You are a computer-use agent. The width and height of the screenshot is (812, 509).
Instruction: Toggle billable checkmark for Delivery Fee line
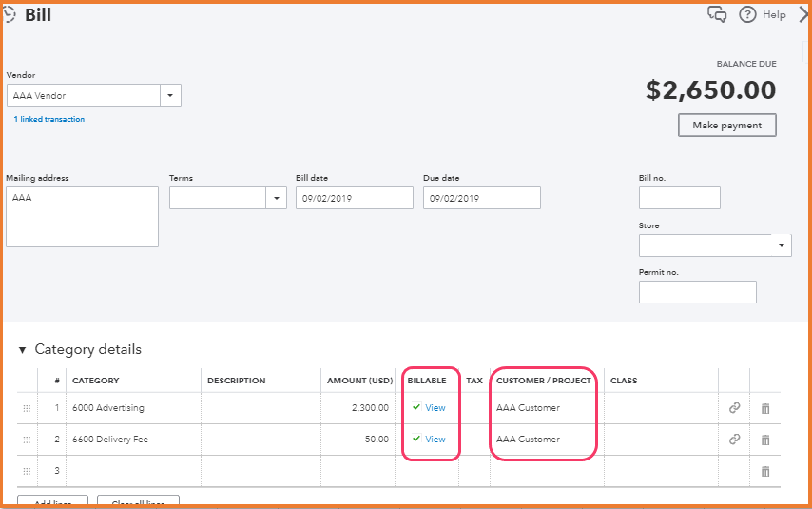pyautogui.click(x=416, y=440)
